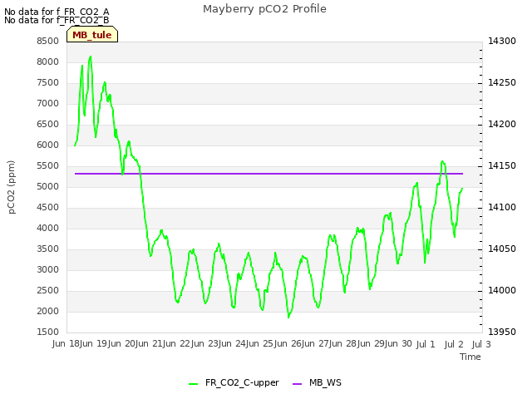Click the Jun 25 date tick label
This screenshot has height=399, width=532.
tap(261, 344)
